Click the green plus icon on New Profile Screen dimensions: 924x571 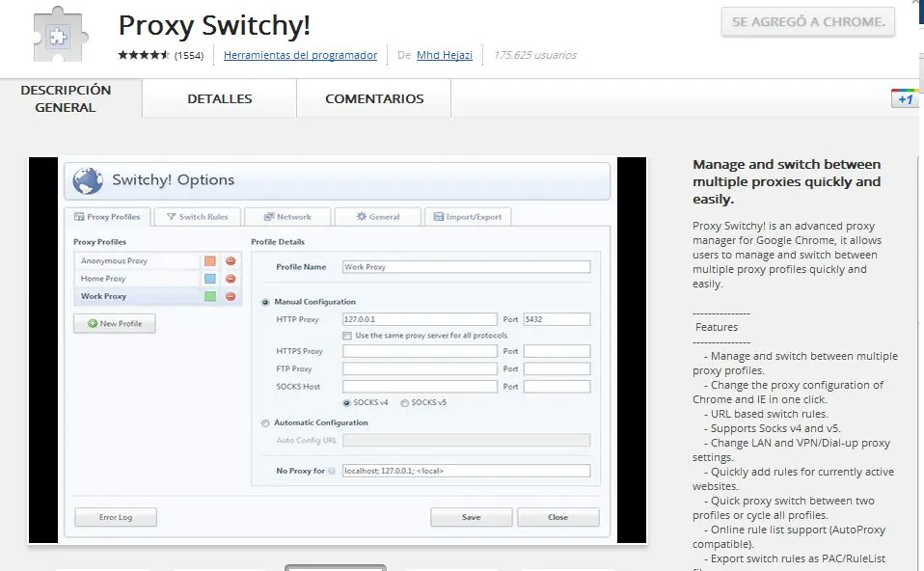tap(93, 323)
